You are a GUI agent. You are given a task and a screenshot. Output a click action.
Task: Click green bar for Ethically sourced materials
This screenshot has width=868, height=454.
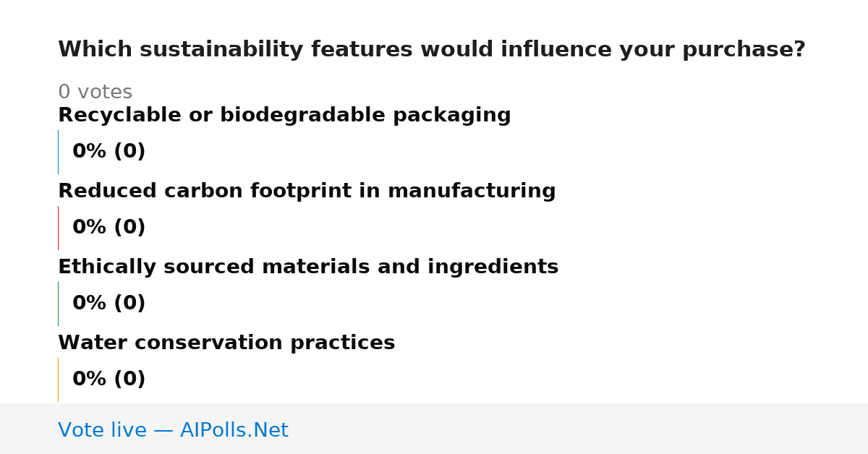[x=58, y=304]
